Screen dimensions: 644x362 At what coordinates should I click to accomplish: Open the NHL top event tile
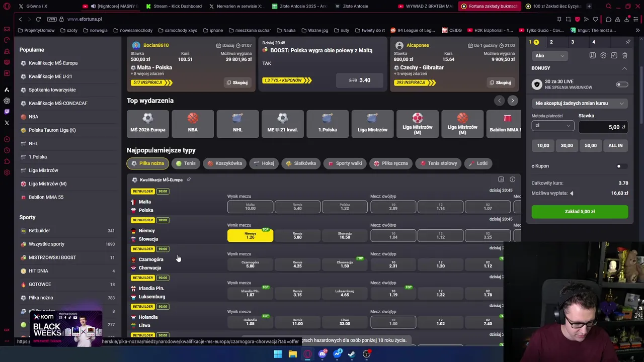(x=237, y=124)
